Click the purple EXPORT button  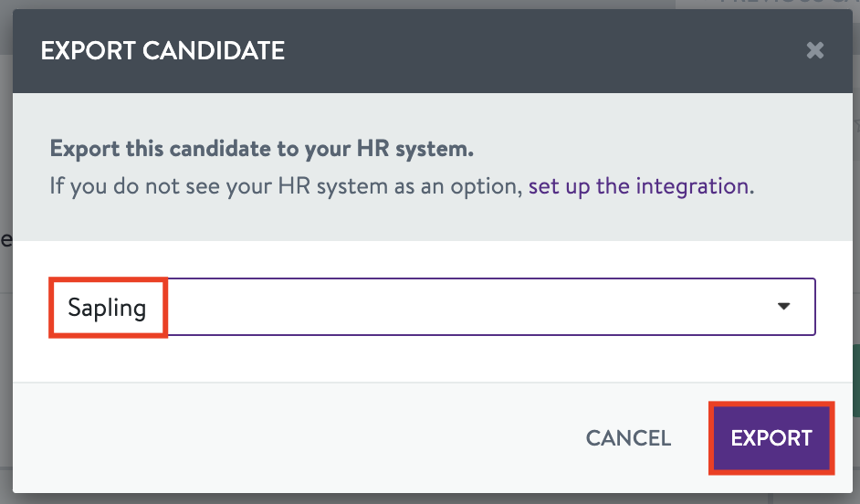point(771,437)
